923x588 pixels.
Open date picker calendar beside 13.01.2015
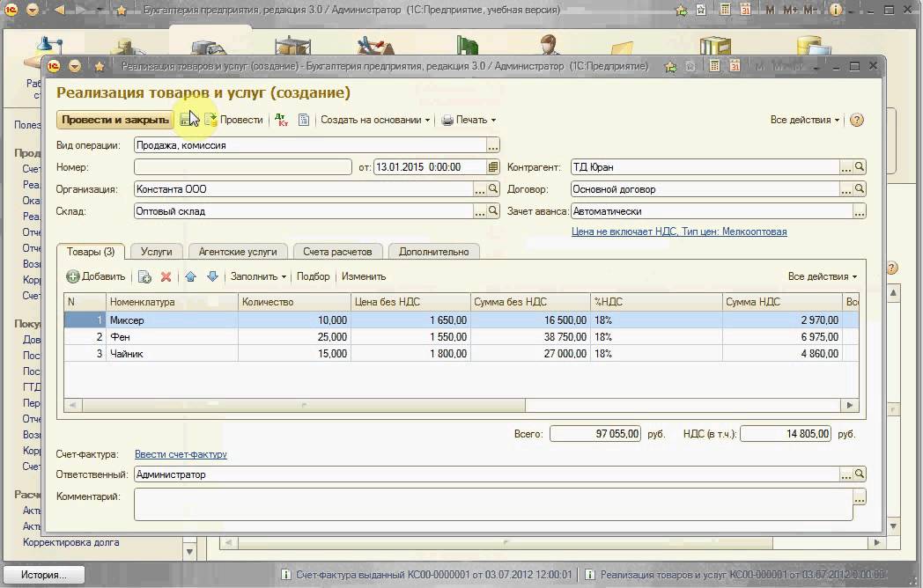click(492, 167)
